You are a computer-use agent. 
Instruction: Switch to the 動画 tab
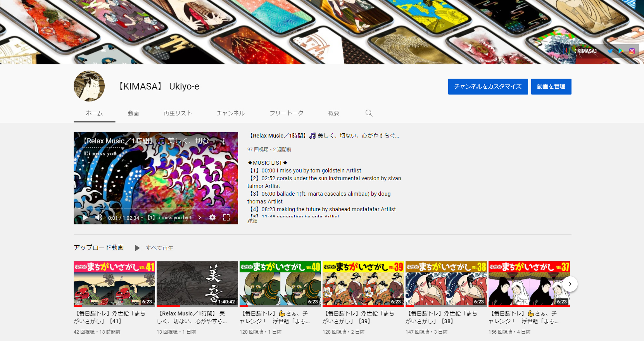point(133,113)
